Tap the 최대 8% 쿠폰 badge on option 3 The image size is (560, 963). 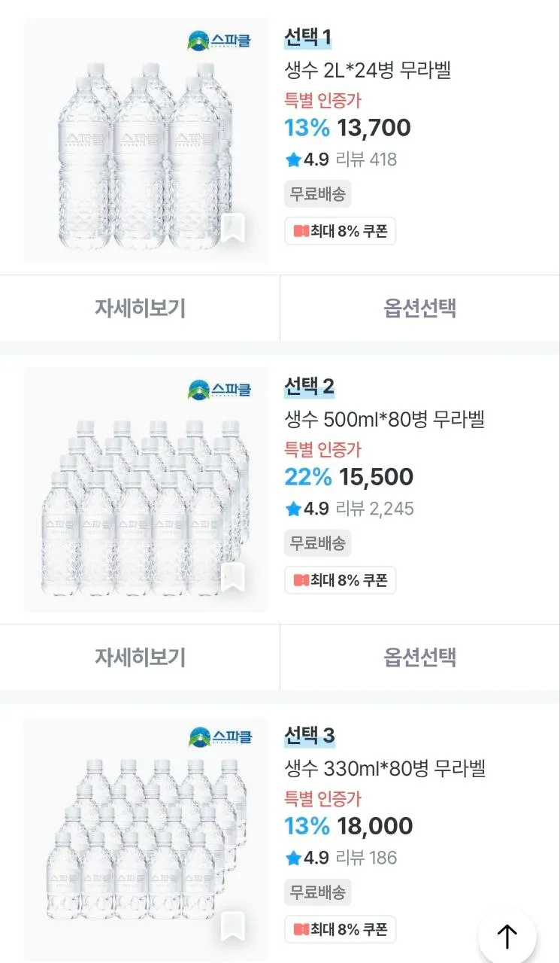click(340, 929)
